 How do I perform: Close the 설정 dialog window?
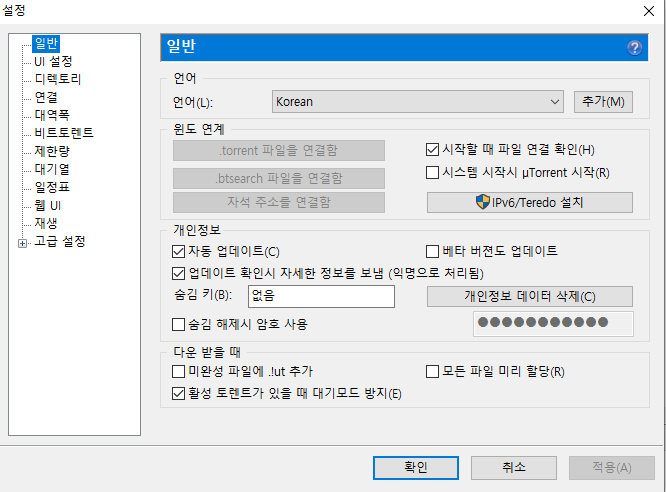[649, 11]
